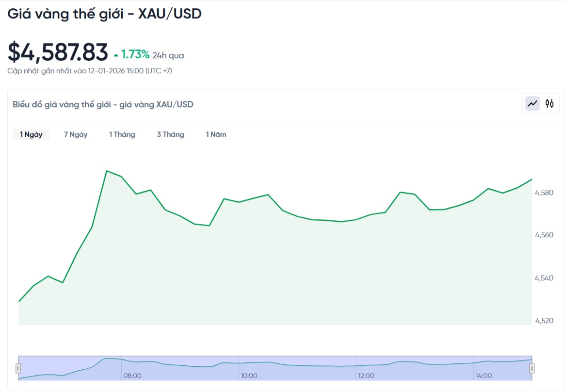Click the "1.73%" change indicator
The width and height of the screenshot is (566, 392).
click(x=134, y=54)
